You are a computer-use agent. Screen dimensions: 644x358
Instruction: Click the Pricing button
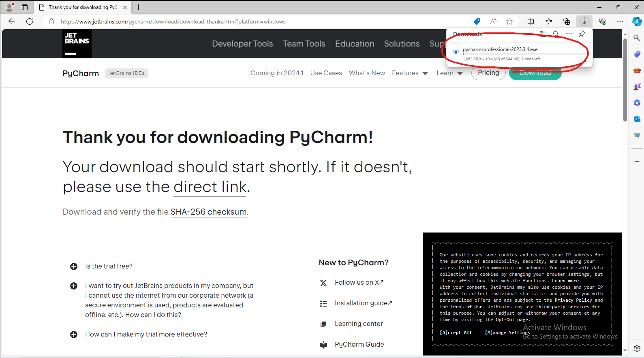[488, 73]
